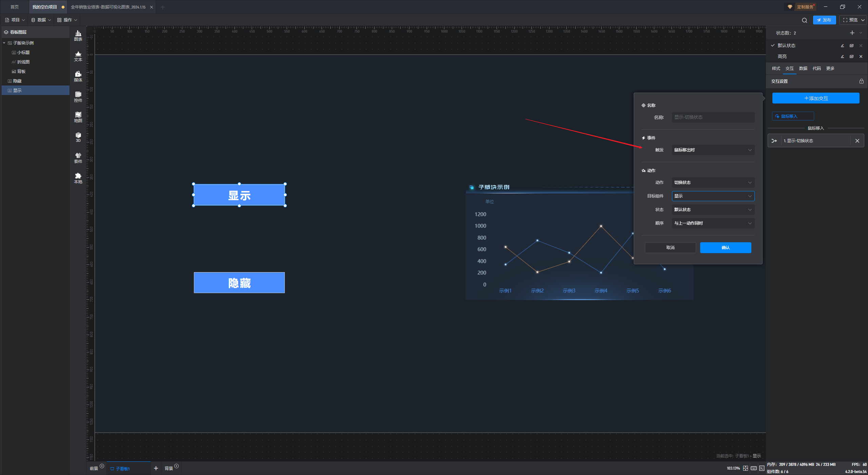Click the search magnifier in top toolbar
This screenshot has height=475, width=868.
pos(804,20)
